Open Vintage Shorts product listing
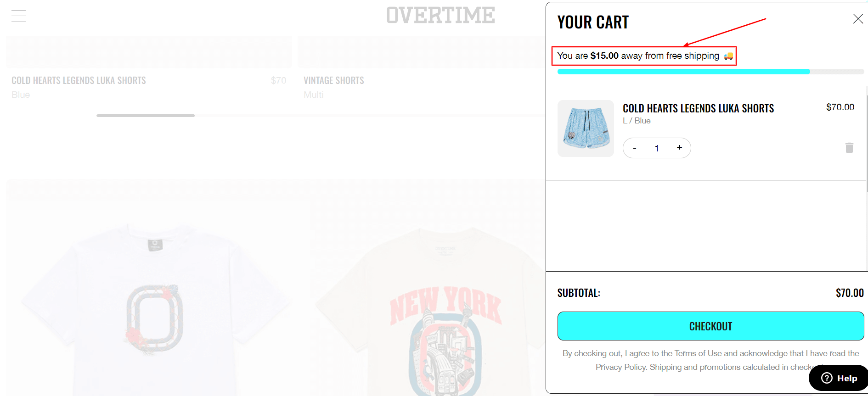868x396 pixels. pos(334,81)
